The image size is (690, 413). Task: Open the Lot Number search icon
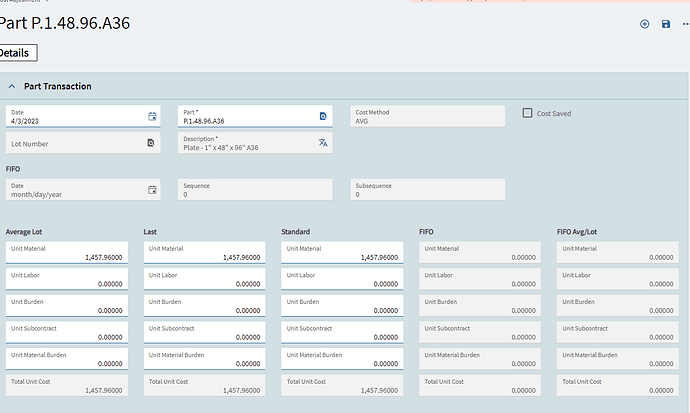click(150, 143)
